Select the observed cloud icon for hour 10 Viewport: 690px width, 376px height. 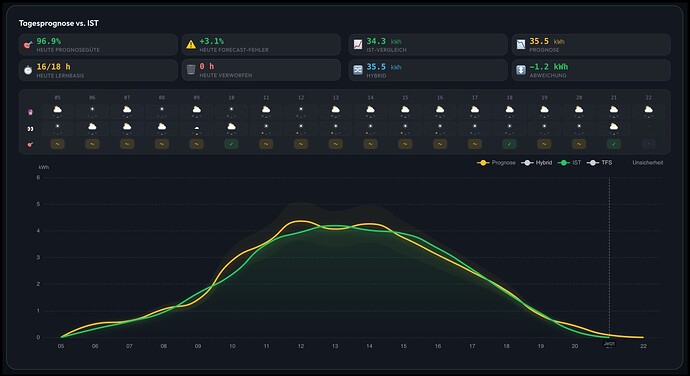[231, 127]
